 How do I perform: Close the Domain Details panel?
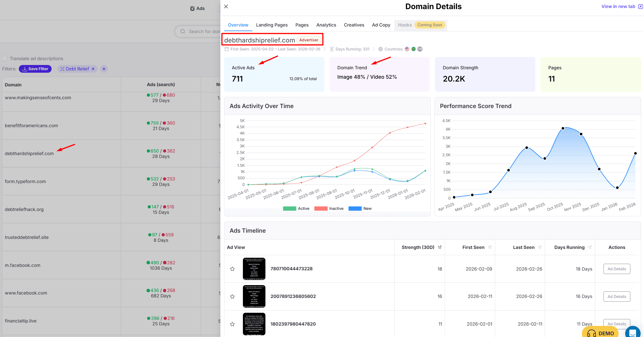226,7
